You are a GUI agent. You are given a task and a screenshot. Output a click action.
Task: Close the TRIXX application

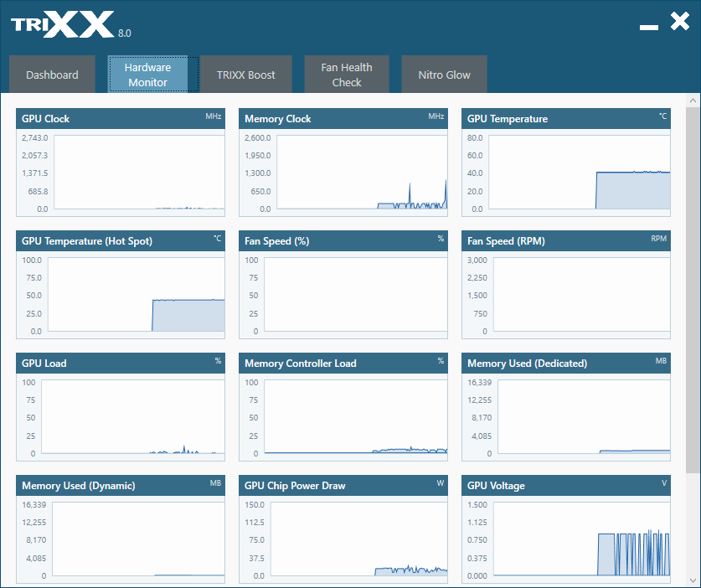point(680,21)
